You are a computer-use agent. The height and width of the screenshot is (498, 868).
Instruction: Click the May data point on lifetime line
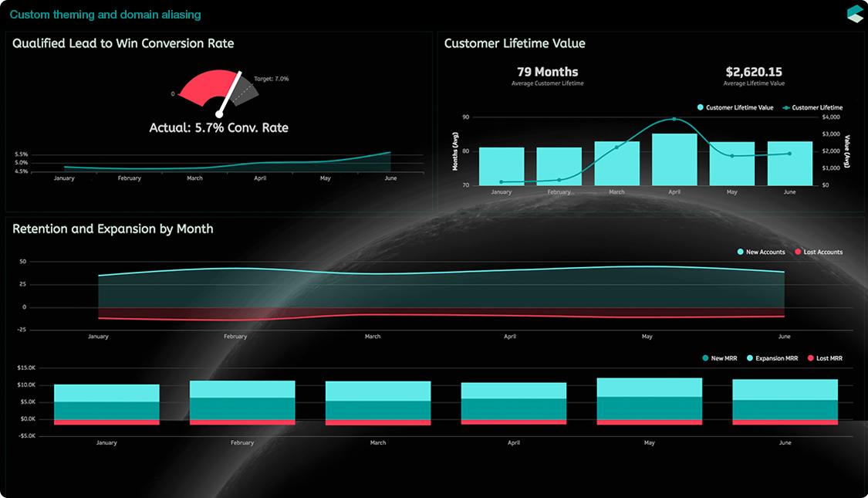(732, 156)
